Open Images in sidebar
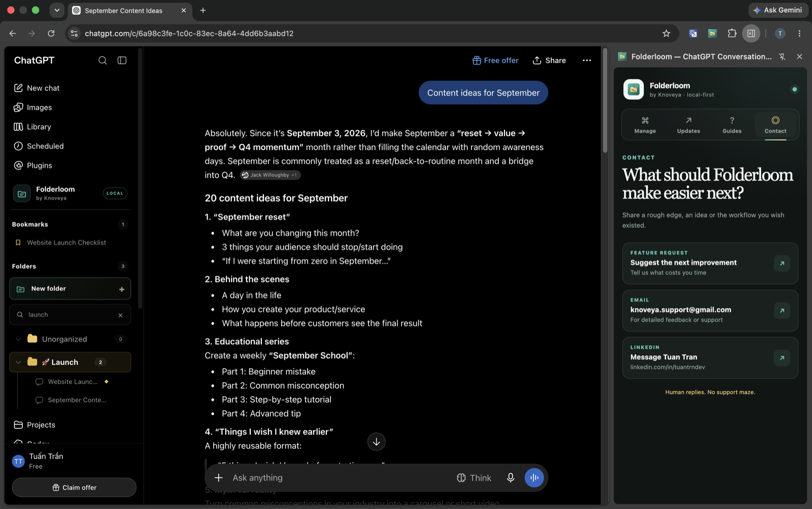Screen dimensions: 812x509 pyautogui.click(x=33, y=107)
